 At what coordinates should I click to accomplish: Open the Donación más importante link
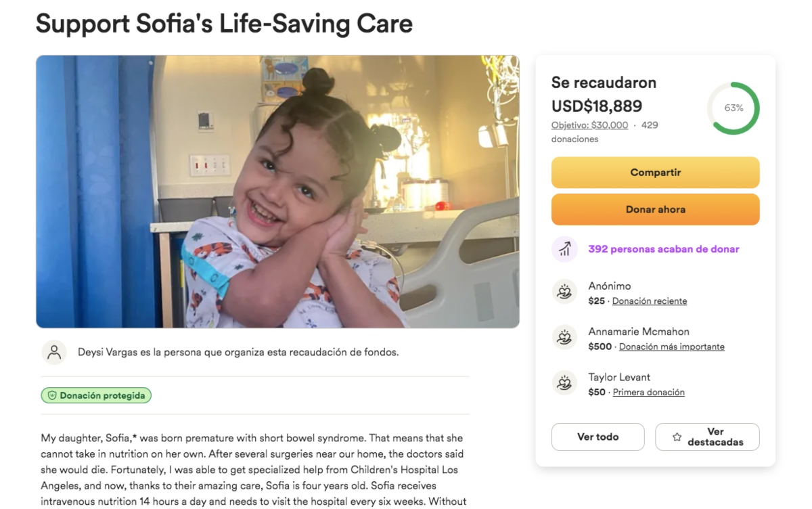coord(672,347)
